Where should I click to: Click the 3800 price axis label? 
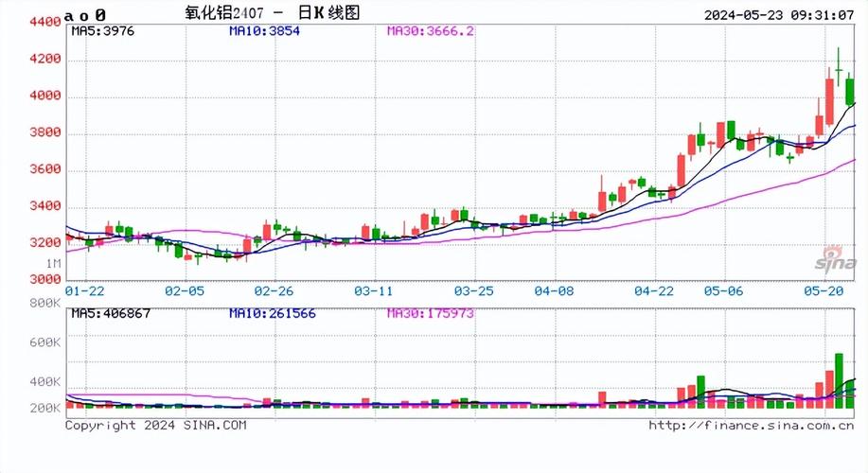[x=44, y=132]
